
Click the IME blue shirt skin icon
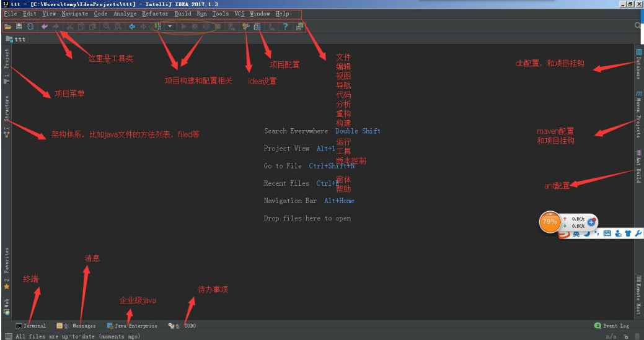(x=627, y=233)
